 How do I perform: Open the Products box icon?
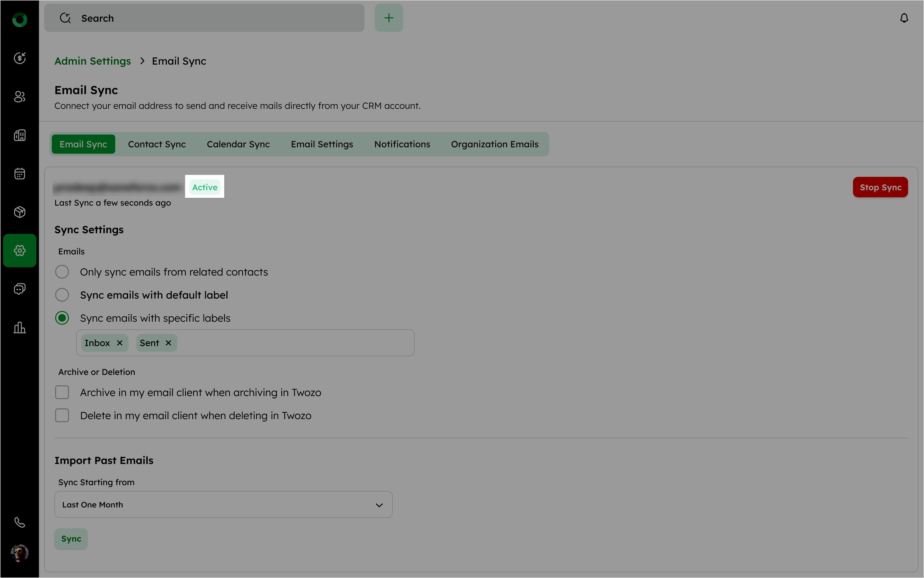(x=20, y=212)
